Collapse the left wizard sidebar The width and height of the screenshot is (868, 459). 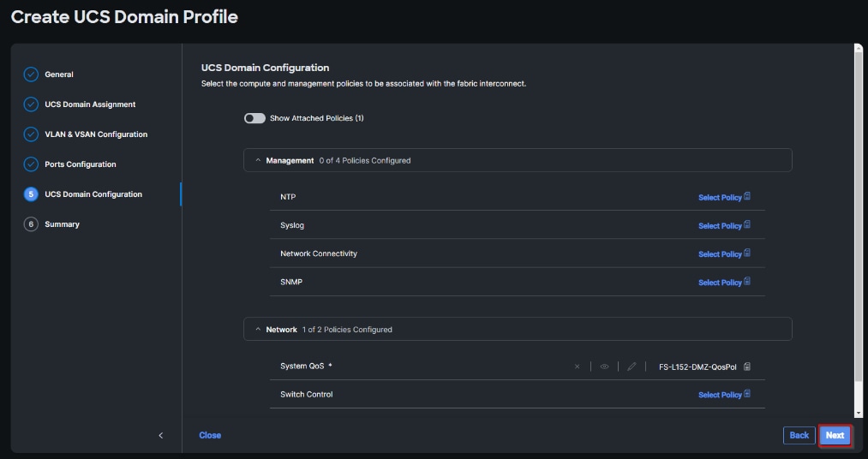click(x=160, y=435)
